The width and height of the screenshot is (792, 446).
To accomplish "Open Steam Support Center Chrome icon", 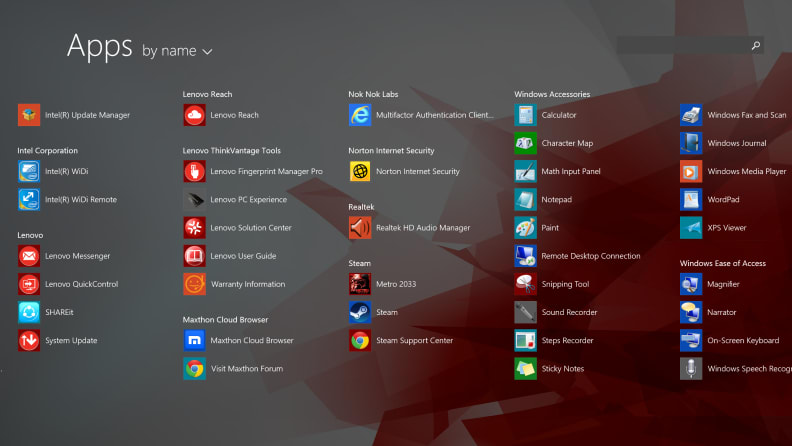I will pos(360,340).
